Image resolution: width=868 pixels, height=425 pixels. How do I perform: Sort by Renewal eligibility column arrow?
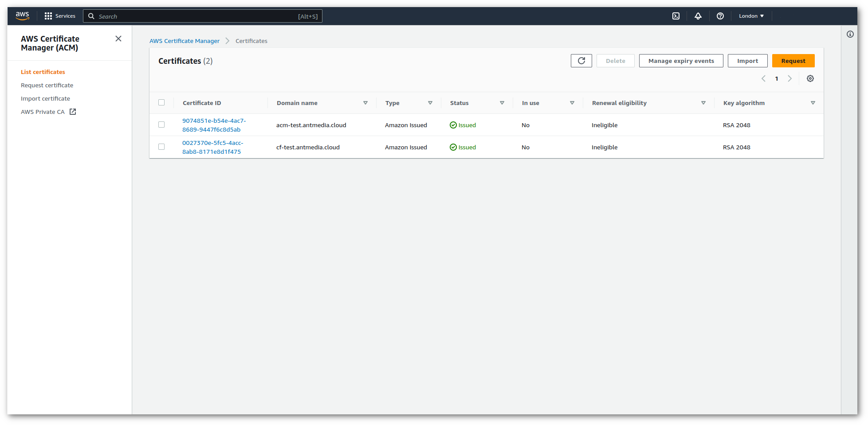[x=703, y=103]
